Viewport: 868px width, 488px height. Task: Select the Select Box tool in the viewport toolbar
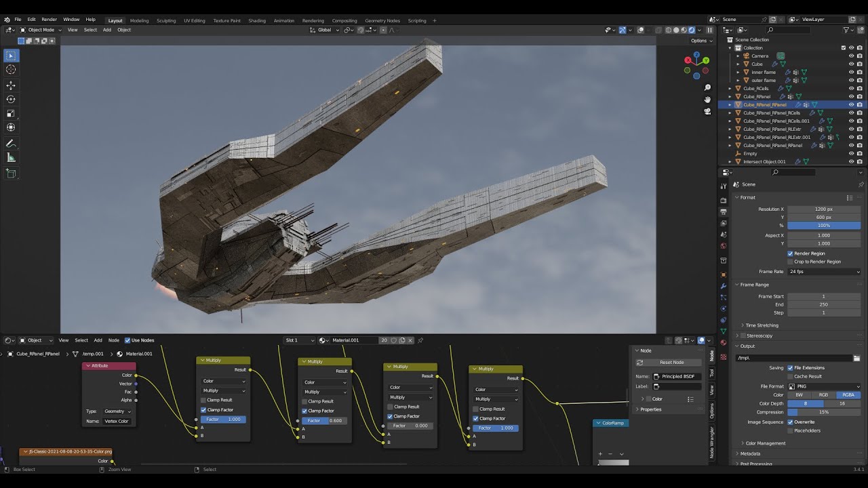(x=11, y=56)
